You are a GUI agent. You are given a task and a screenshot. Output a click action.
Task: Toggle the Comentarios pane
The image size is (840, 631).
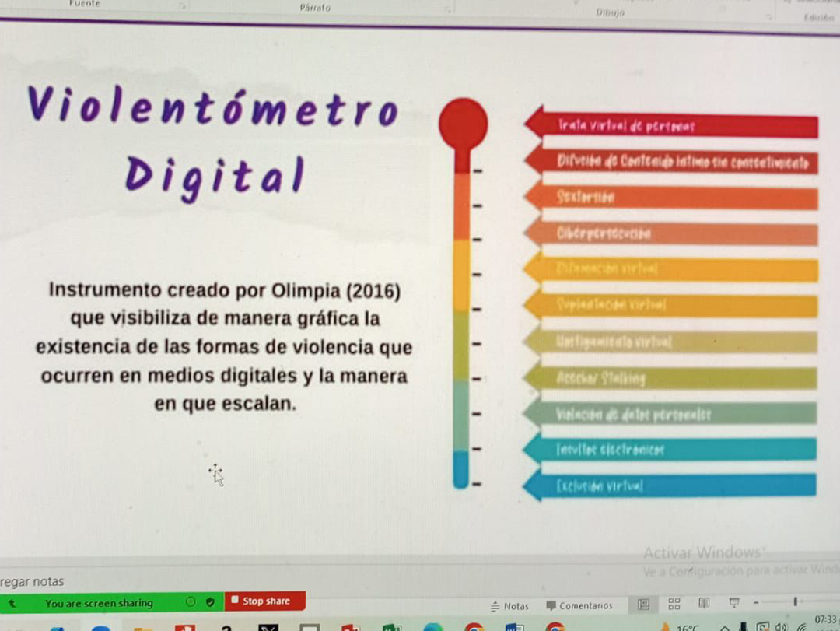point(579,605)
